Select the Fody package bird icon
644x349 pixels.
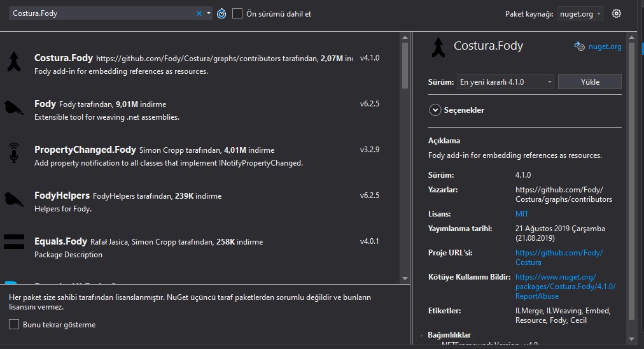(14, 108)
